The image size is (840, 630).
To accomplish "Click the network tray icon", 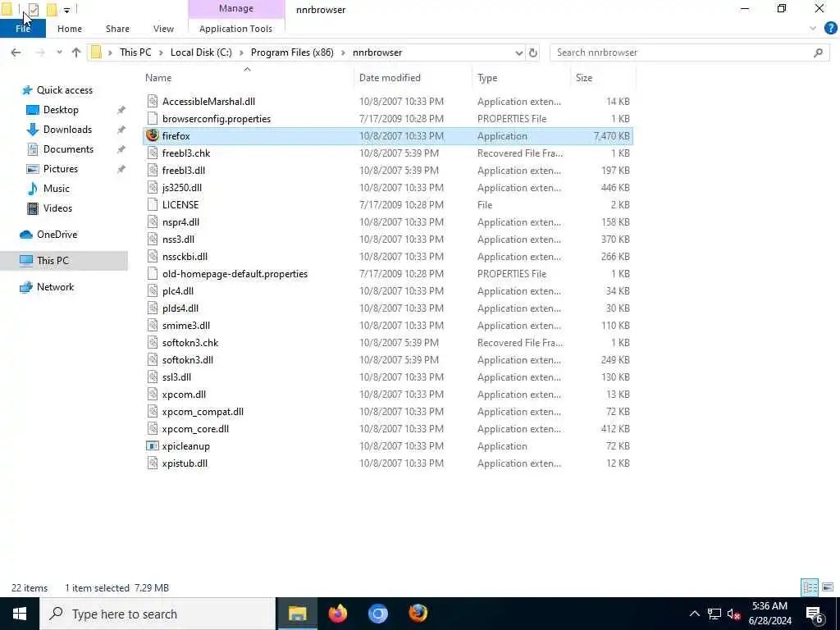I will tap(714, 614).
